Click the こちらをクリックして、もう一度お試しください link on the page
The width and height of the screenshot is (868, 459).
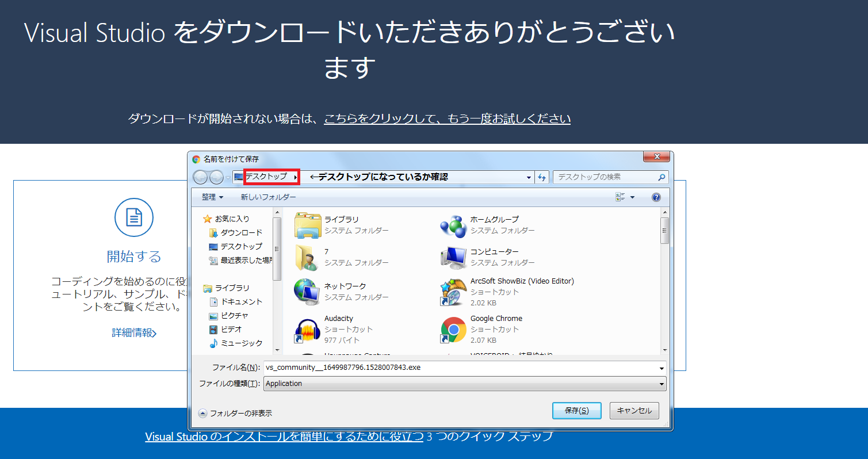(x=448, y=119)
